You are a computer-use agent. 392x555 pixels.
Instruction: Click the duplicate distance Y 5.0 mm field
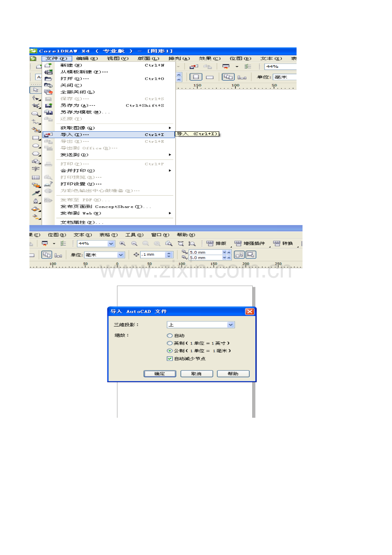point(206,257)
